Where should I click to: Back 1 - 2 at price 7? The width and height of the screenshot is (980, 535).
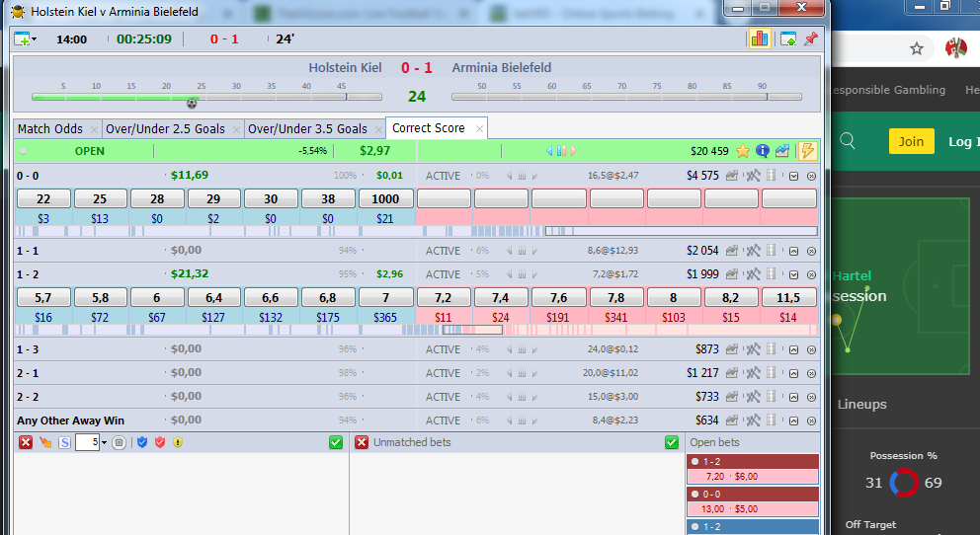pyautogui.click(x=385, y=297)
